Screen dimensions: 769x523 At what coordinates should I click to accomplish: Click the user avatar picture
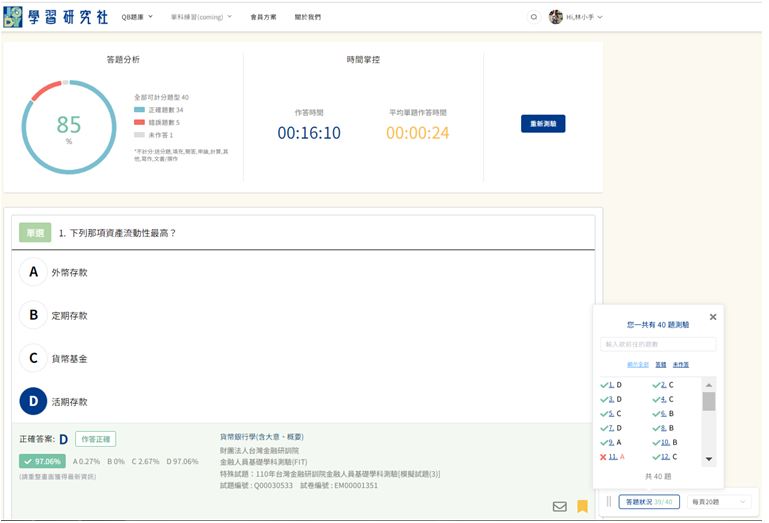pyautogui.click(x=556, y=17)
